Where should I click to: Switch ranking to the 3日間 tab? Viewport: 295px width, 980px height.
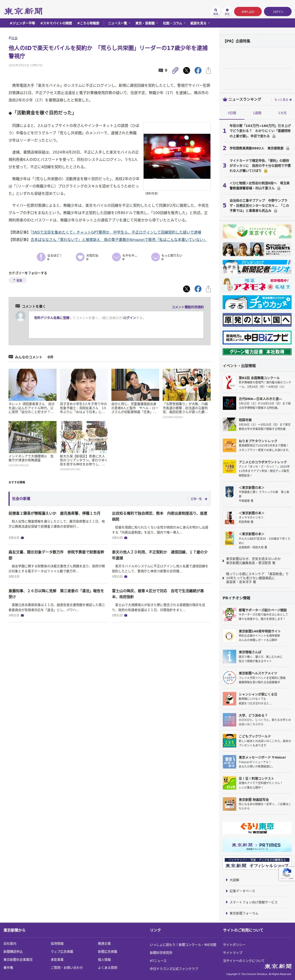tap(232, 113)
